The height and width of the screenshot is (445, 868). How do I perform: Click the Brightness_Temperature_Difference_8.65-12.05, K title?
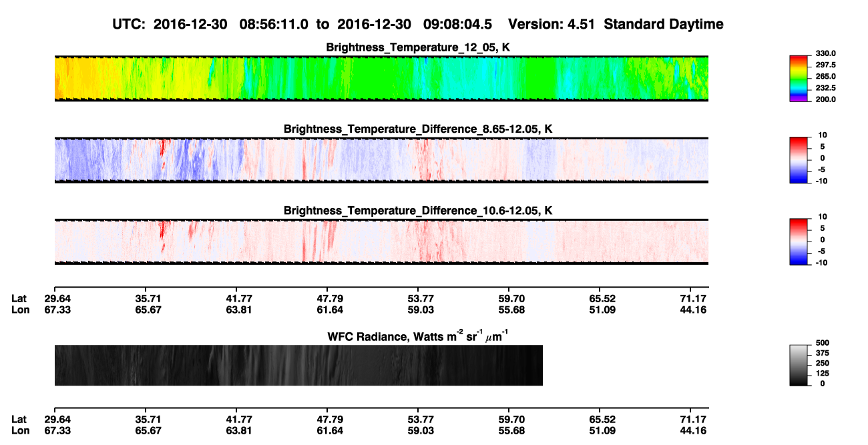[x=418, y=129]
